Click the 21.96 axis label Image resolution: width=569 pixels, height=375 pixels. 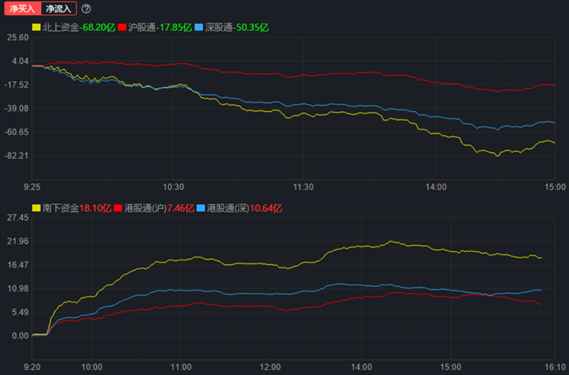click(18, 241)
